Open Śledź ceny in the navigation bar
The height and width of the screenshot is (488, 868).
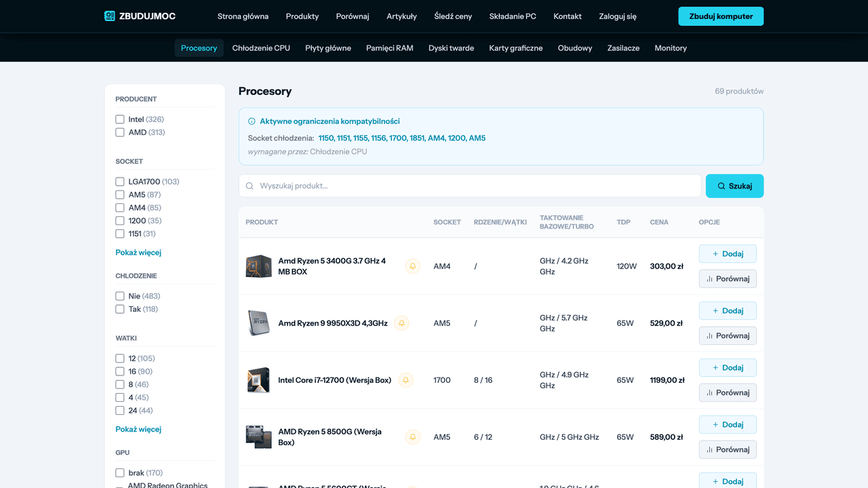click(453, 16)
